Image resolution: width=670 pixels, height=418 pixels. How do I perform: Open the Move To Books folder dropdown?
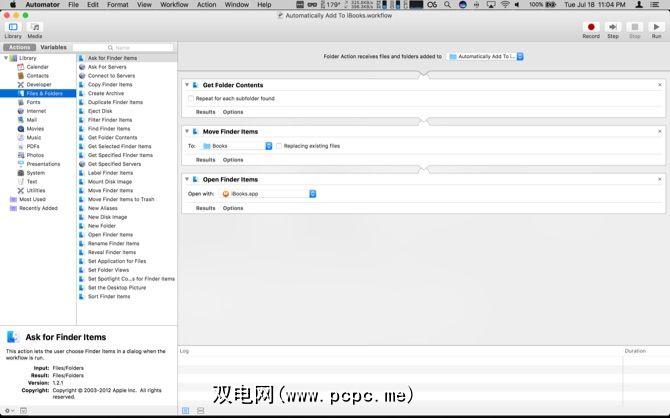click(x=237, y=146)
